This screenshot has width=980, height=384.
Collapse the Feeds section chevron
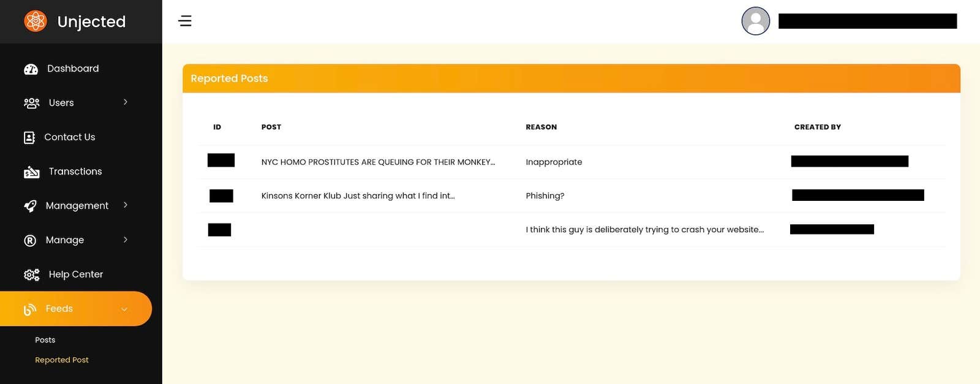(x=124, y=309)
